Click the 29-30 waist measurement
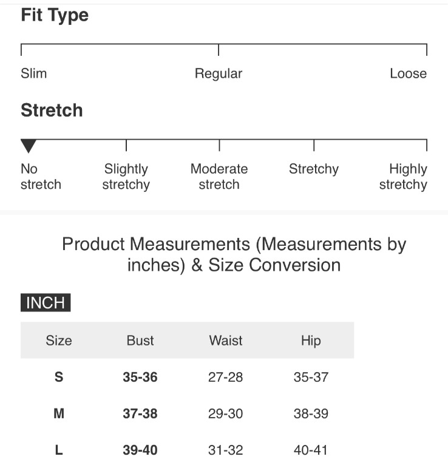 [x=226, y=413]
